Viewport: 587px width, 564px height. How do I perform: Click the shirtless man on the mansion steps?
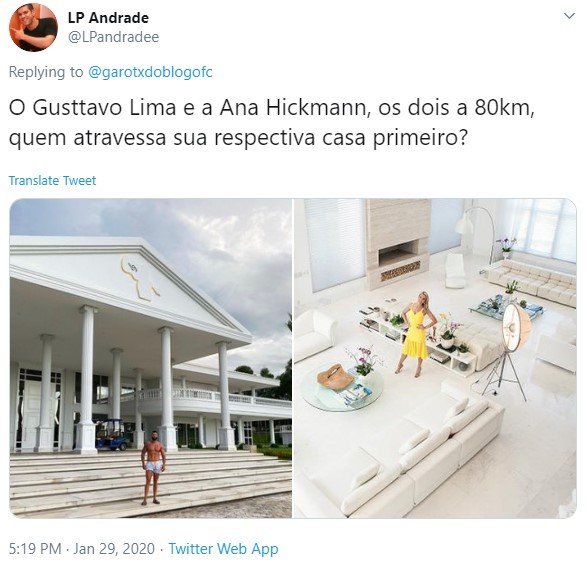(153, 467)
